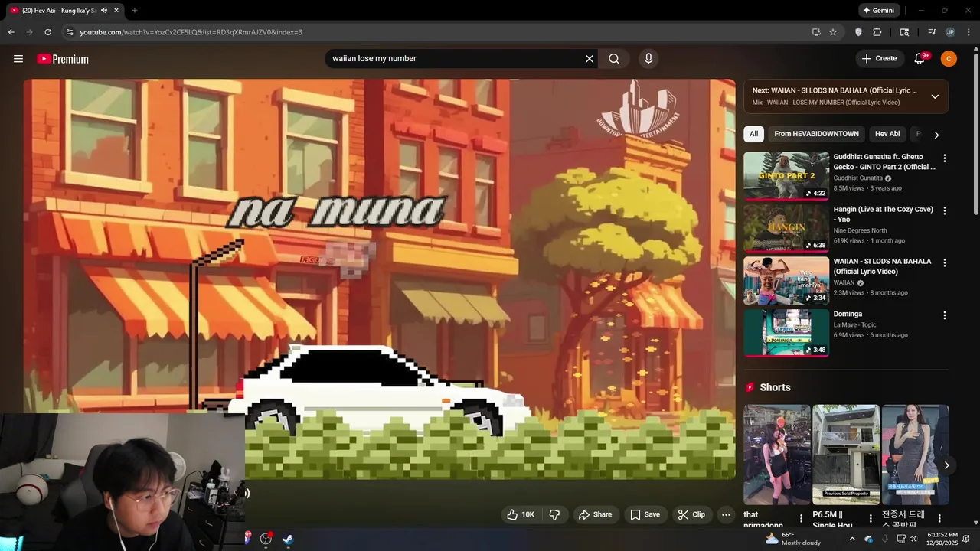The height and width of the screenshot is (551, 980).
Task: Click the search magnifier button
Action: (x=614, y=59)
